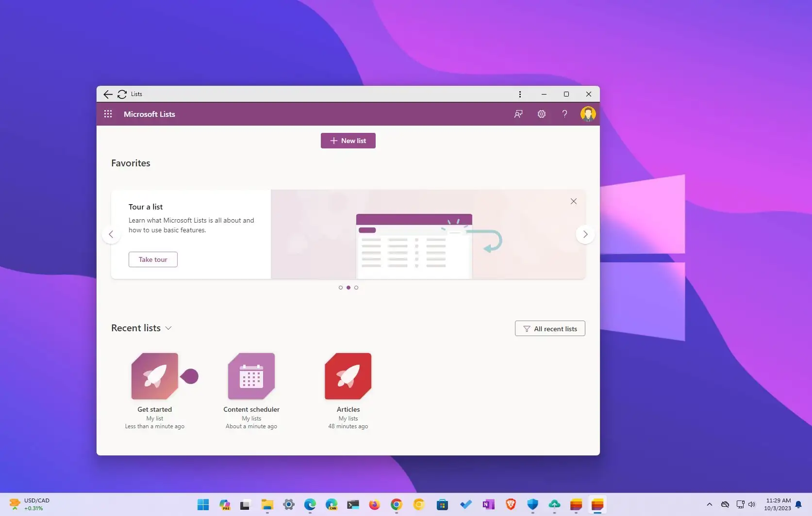Open the account profile picture menu
812x516 pixels.
tap(588, 114)
